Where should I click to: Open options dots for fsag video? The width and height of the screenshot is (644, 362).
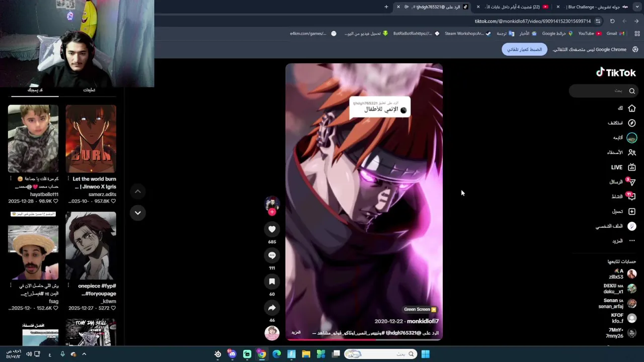coord(11,286)
